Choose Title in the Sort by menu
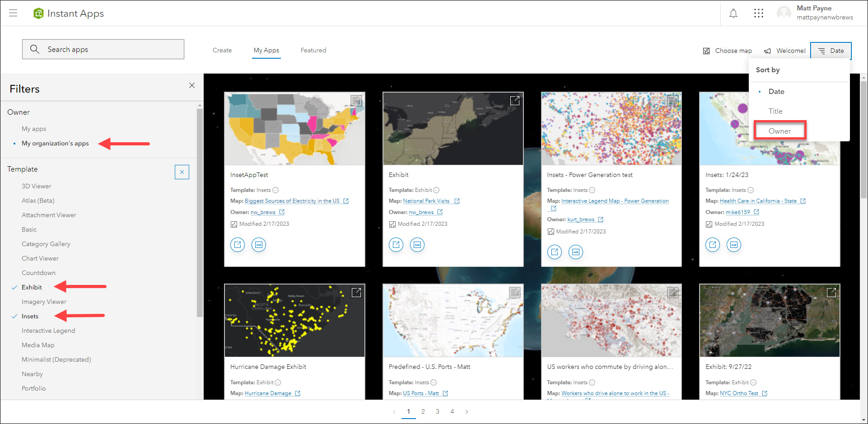The width and height of the screenshot is (868, 424). click(x=775, y=111)
